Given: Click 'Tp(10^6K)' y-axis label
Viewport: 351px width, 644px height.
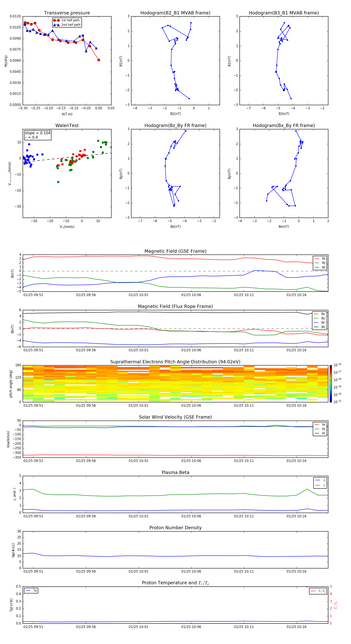Looking at the screenshot, I should (x=12, y=605).
